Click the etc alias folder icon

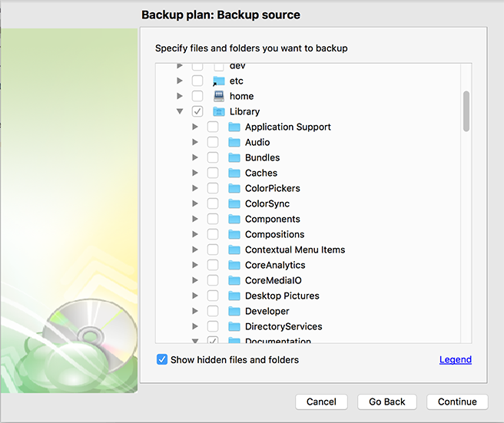click(218, 81)
